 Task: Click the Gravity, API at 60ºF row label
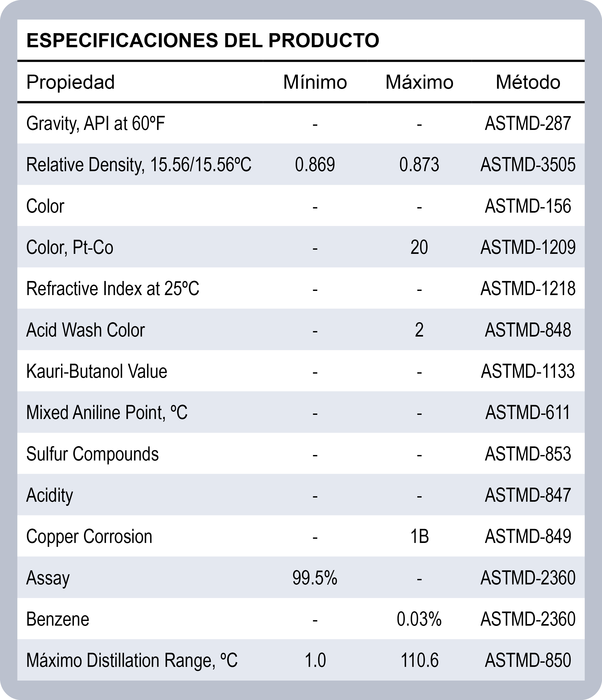pos(96,123)
